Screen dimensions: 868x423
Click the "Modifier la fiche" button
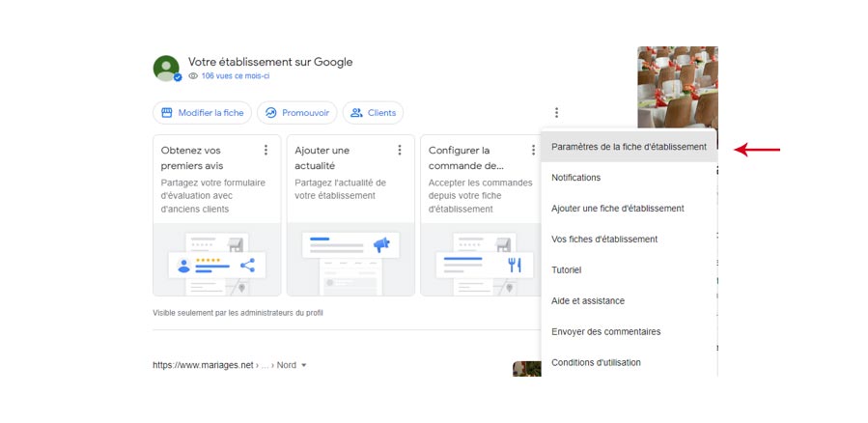[202, 113]
